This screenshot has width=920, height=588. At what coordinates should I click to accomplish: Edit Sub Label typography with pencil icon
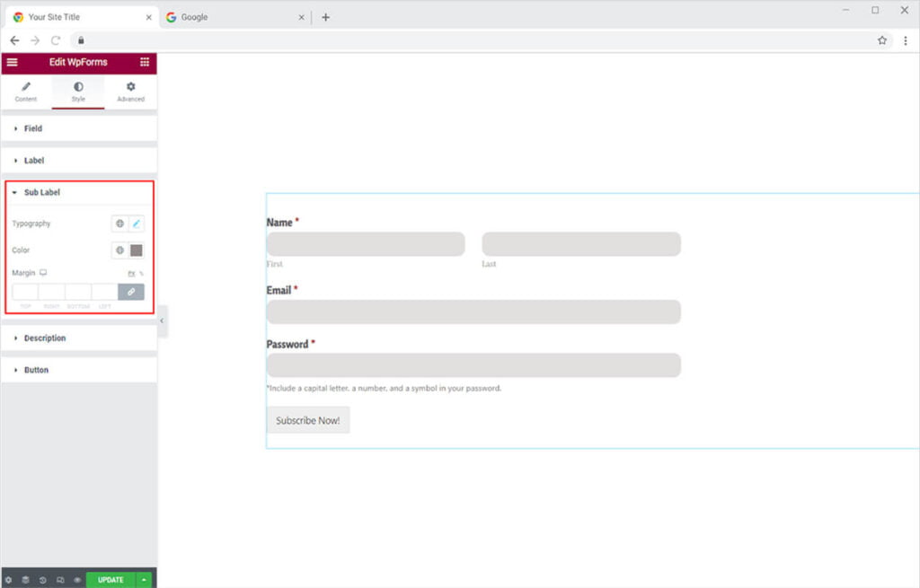137,224
